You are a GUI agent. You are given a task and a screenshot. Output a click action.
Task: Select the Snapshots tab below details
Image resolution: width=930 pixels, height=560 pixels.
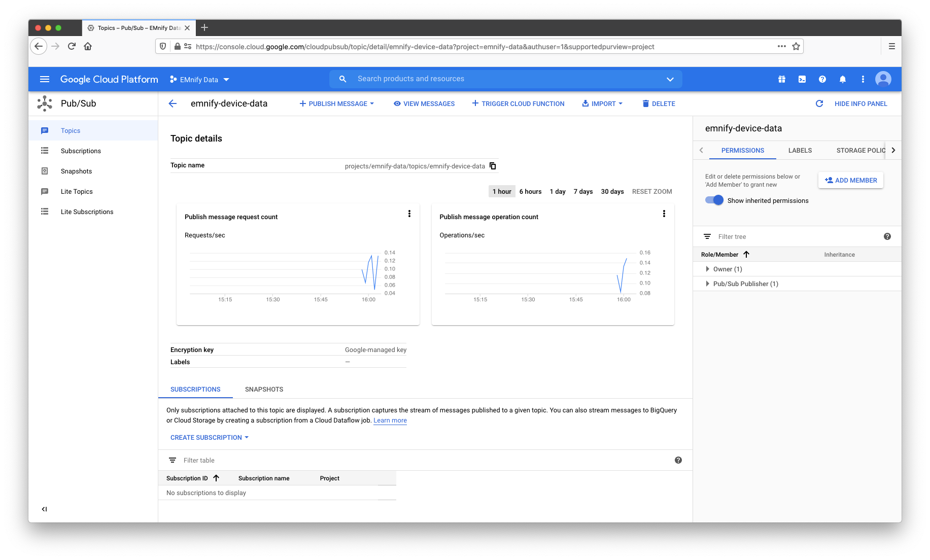264,389
